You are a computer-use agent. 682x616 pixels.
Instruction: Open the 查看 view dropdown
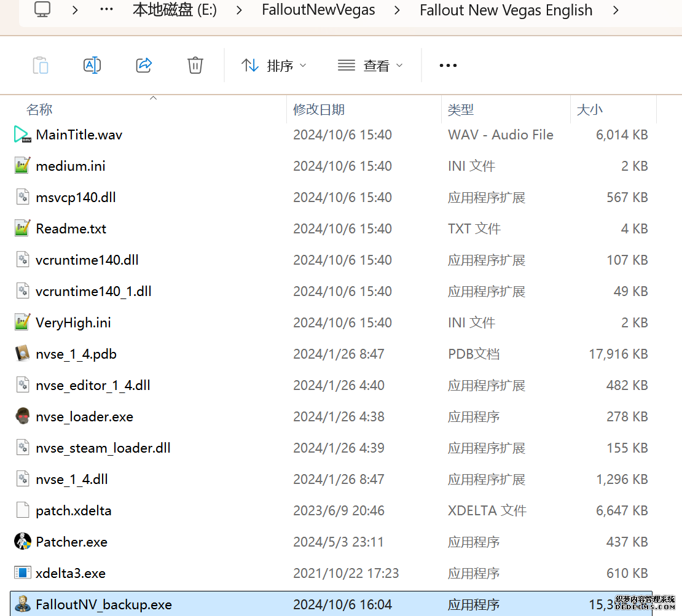[x=370, y=66]
